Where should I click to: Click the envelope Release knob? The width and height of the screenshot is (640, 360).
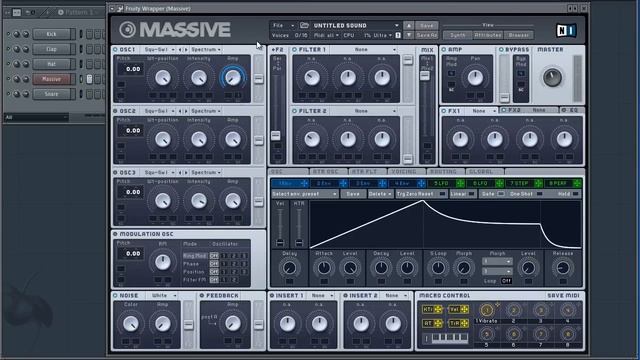562,268
